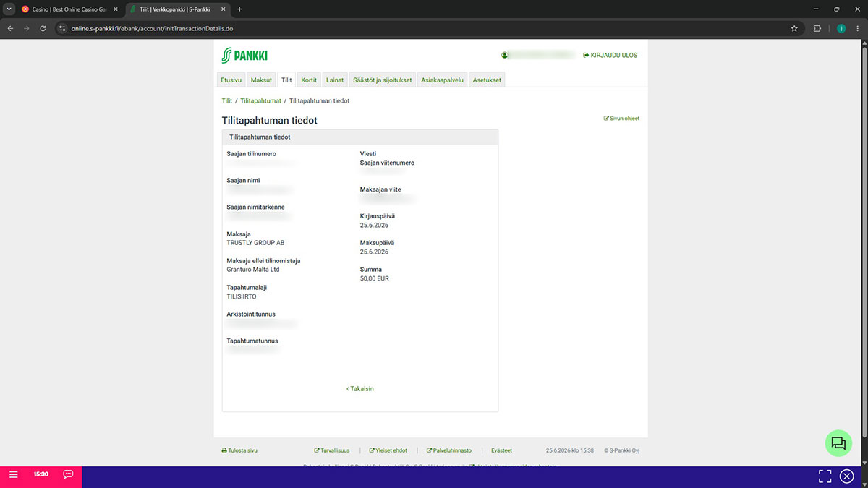This screenshot has width=868, height=488.
Task: Open a new browser tab with plus icon
Action: [239, 9]
